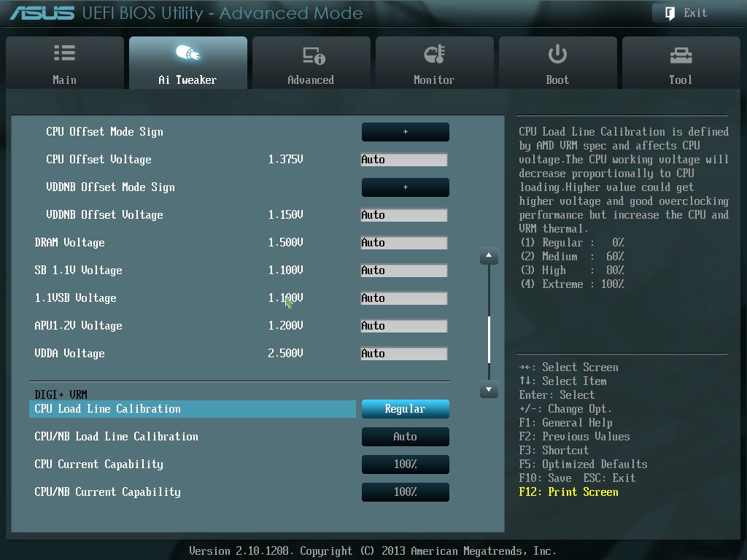The height and width of the screenshot is (560, 747).
Task: Click the scrollbar up arrow
Action: click(x=489, y=256)
